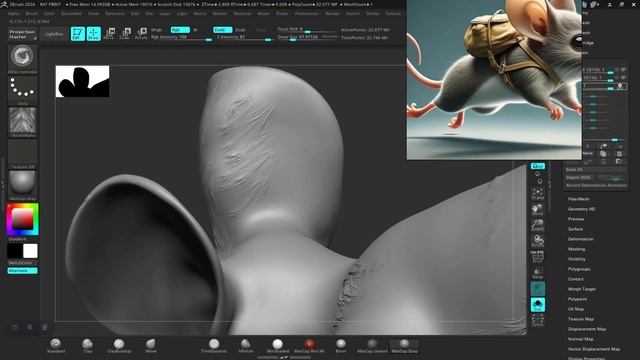Click the Rotate view icon on right shelf
Image resolution: width=640 pixels, height=360 pixels.
coord(538,241)
